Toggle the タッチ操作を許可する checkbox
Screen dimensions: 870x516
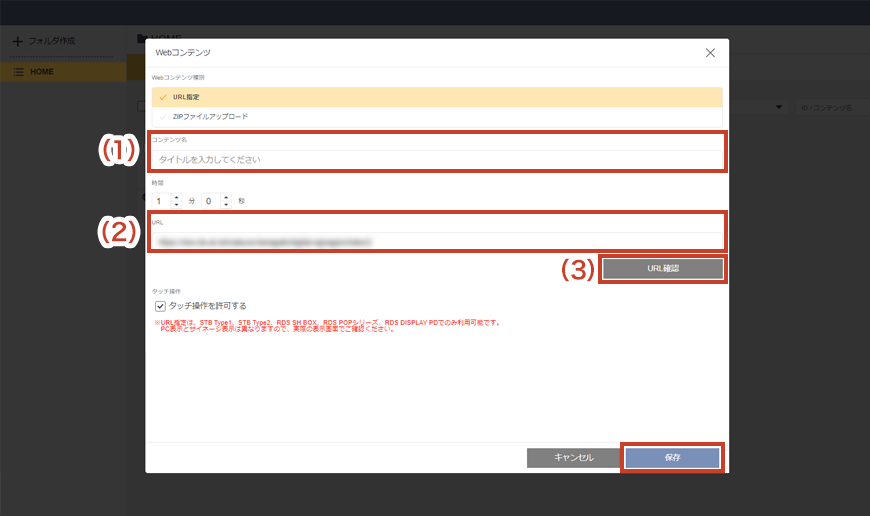160,306
